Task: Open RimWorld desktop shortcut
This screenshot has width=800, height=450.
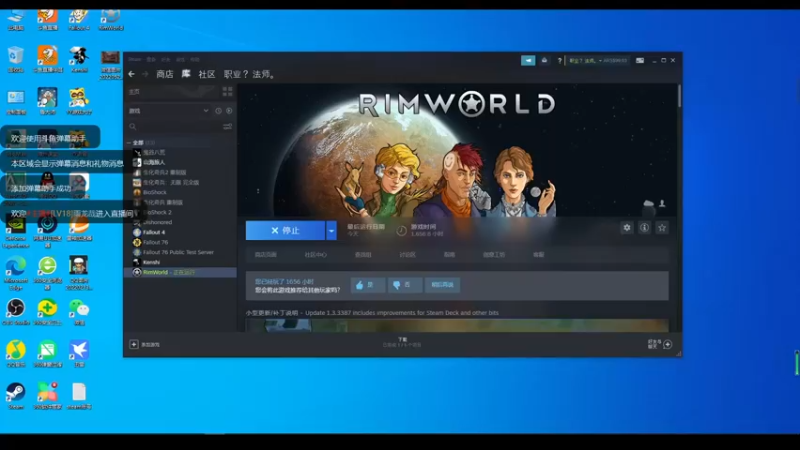Action: (x=110, y=19)
